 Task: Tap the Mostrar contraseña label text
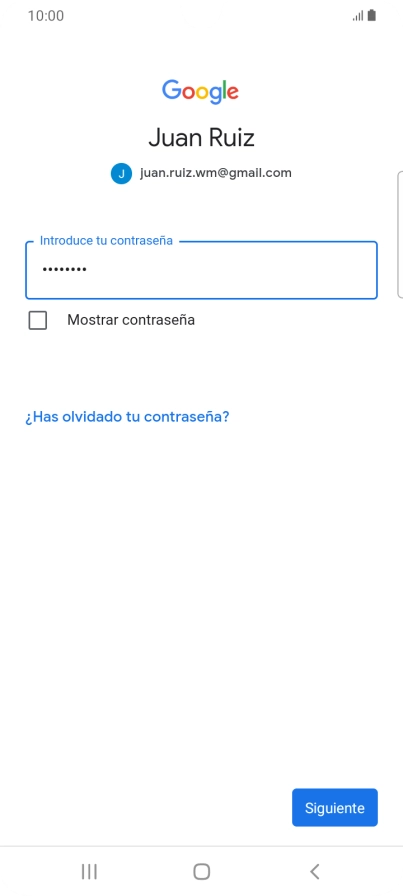pos(131,320)
